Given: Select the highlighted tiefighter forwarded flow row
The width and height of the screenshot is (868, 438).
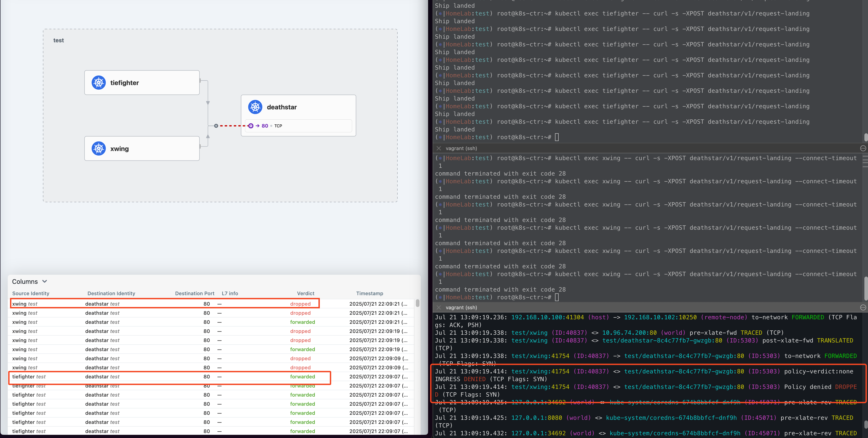Looking at the screenshot, I should click(x=169, y=377).
